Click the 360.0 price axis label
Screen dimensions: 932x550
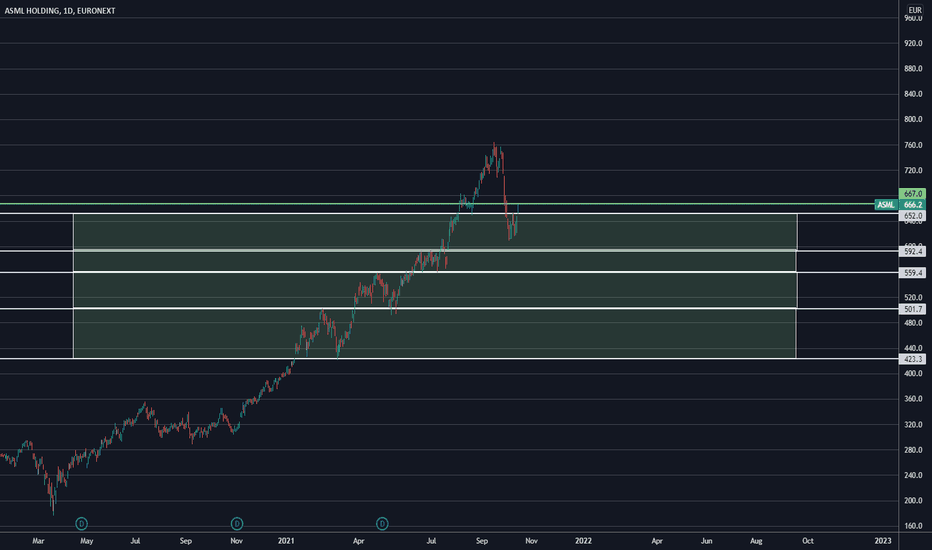tap(913, 399)
